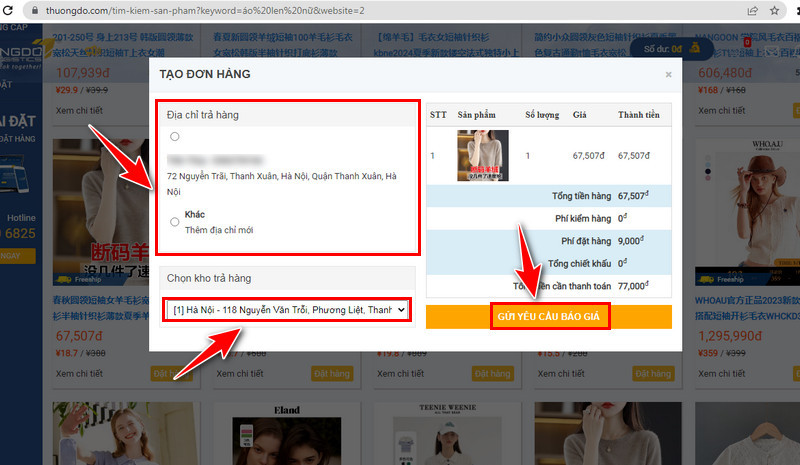Click the total 77,000đ payment amount
800x465 pixels.
point(633,286)
